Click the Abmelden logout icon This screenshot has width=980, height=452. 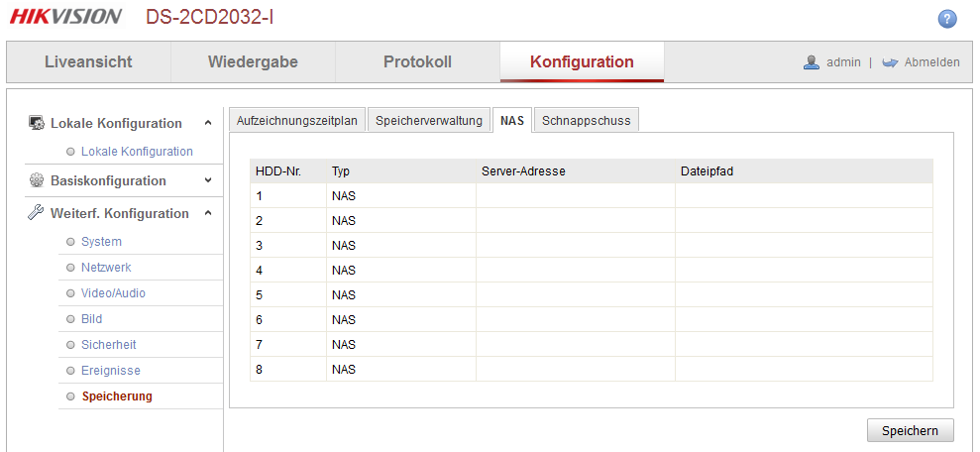point(889,62)
